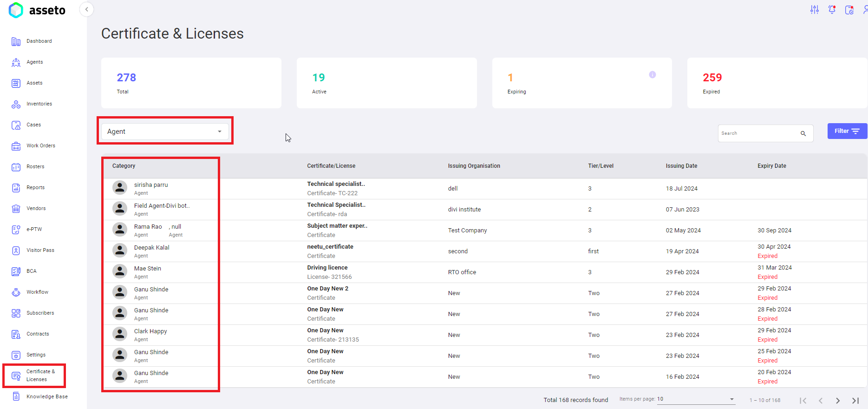Image resolution: width=868 pixels, height=409 pixels.
Task: Click the Subject matter exper.. certificate
Action: [x=337, y=226]
